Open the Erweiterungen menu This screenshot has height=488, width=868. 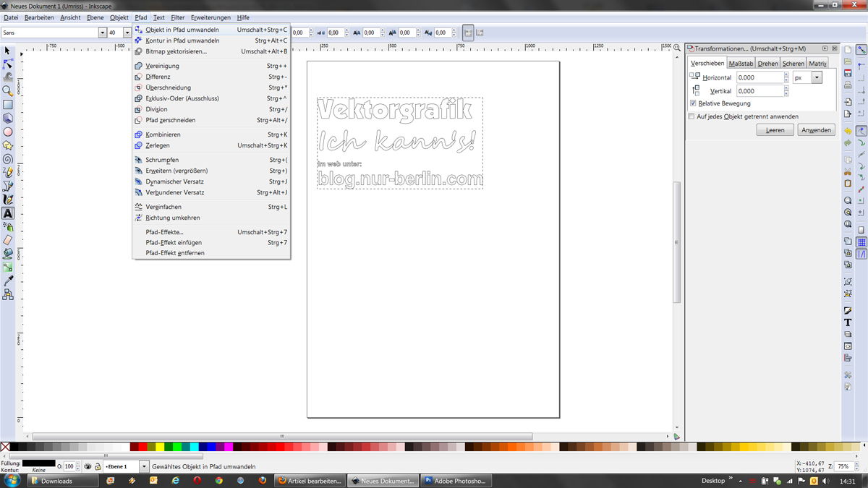click(x=210, y=17)
